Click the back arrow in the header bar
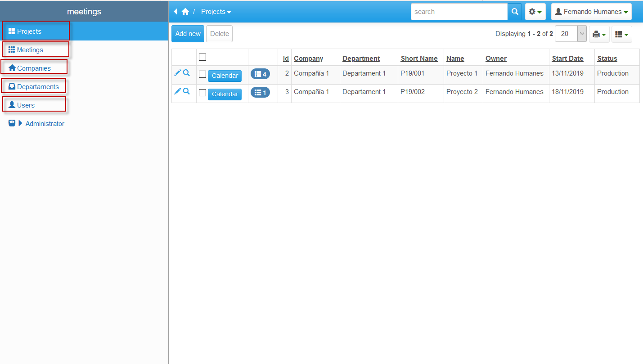Image resolution: width=643 pixels, height=364 pixels. coord(175,12)
